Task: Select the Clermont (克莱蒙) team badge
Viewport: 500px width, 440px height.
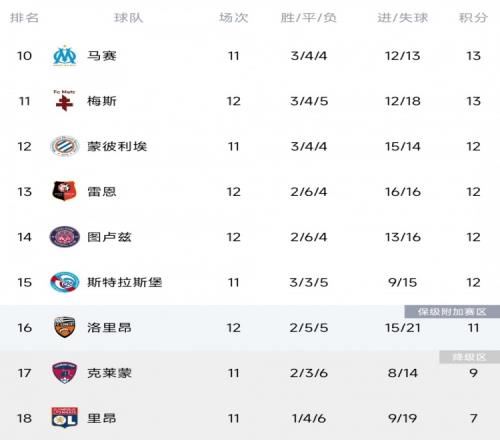Action: click(65, 373)
